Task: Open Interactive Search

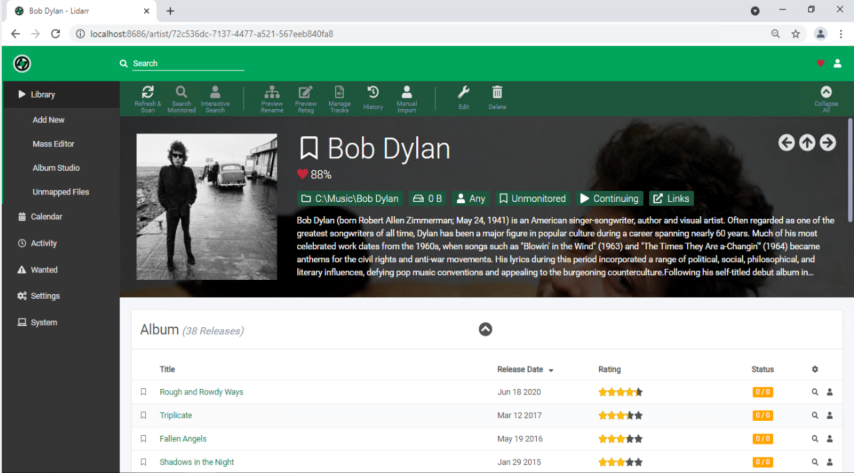Action: (x=215, y=99)
